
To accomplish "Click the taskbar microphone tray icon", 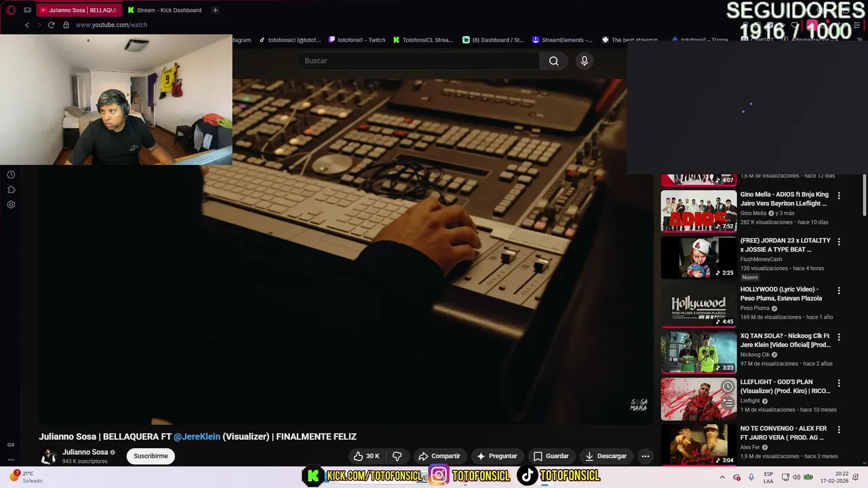I will click(x=751, y=477).
